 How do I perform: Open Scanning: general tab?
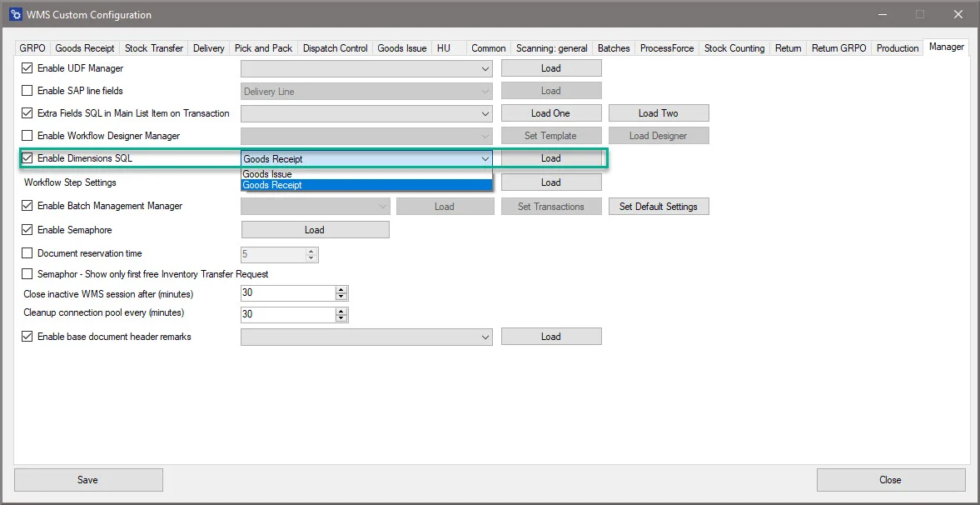[x=552, y=48]
